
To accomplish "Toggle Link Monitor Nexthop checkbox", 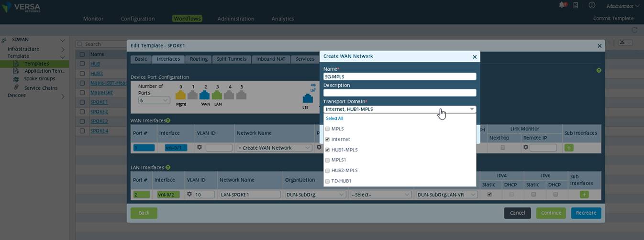I will point(502,148).
